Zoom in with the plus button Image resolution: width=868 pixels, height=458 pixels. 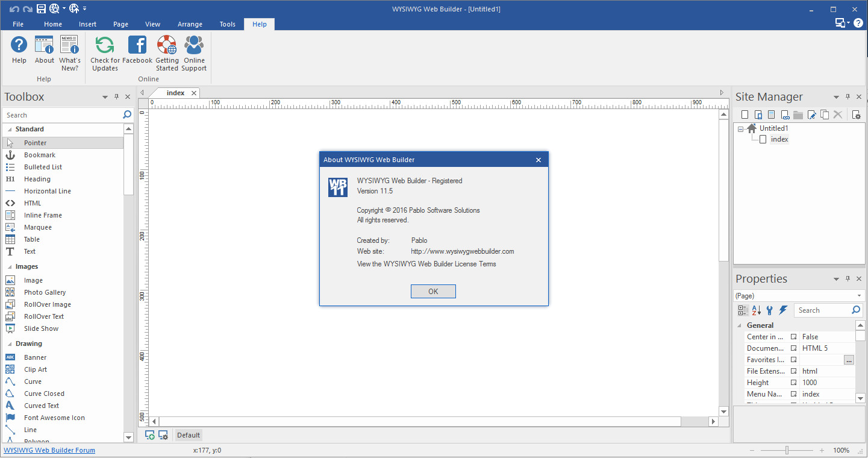coord(822,450)
